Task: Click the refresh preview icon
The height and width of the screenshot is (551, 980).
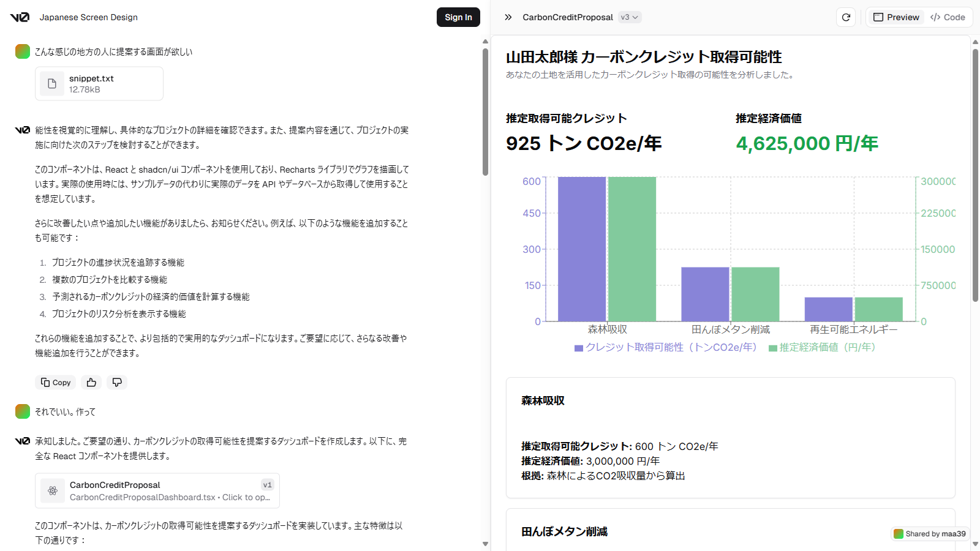Action: [846, 17]
